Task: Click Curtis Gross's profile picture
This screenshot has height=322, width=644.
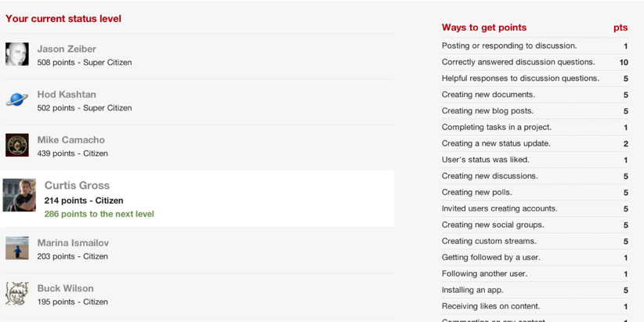Action: tap(20, 195)
